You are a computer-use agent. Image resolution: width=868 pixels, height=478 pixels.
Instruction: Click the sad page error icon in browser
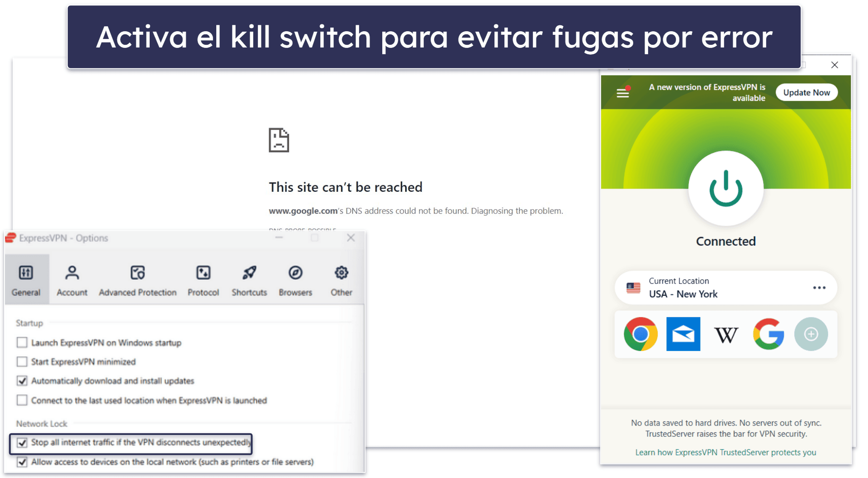(279, 140)
